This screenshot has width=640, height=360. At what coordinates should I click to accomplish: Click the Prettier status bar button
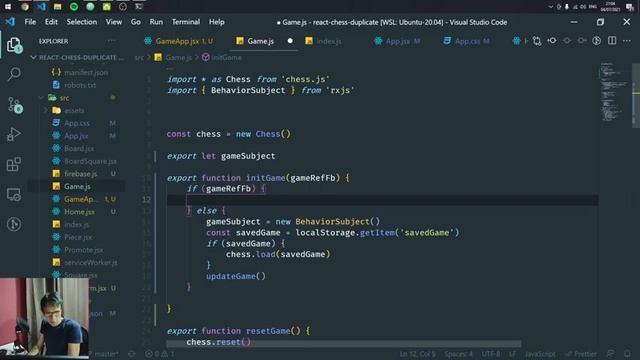coord(581,354)
